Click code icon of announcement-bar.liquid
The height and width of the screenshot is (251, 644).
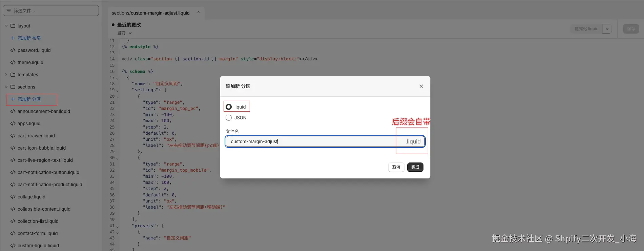[13, 111]
